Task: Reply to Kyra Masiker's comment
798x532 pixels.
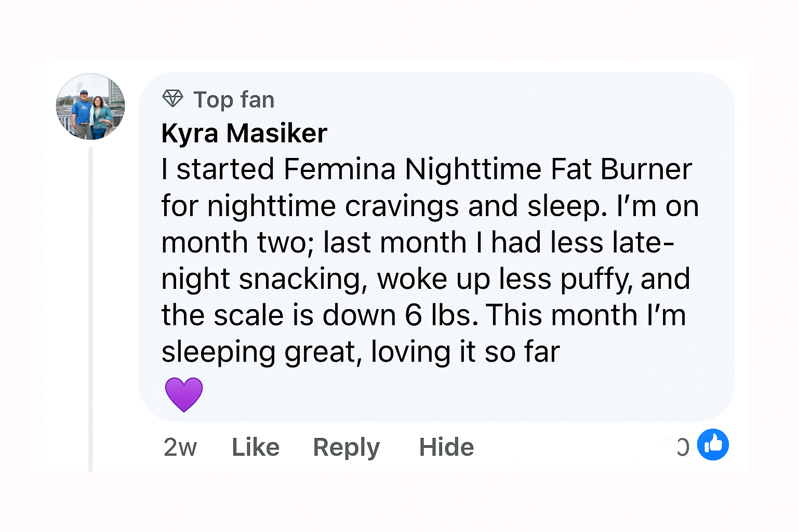Action: [x=346, y=447]
